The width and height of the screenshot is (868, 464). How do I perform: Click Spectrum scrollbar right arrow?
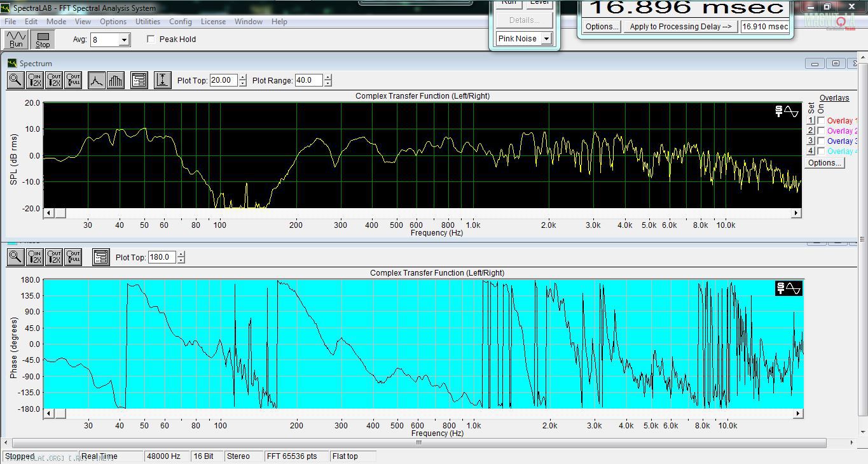click(x=796, y=213)
